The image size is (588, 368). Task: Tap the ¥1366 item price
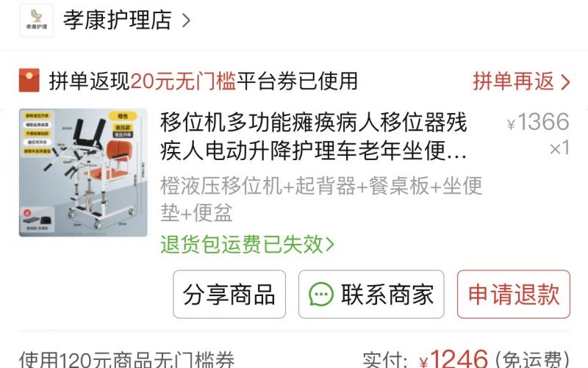point(538,122)
